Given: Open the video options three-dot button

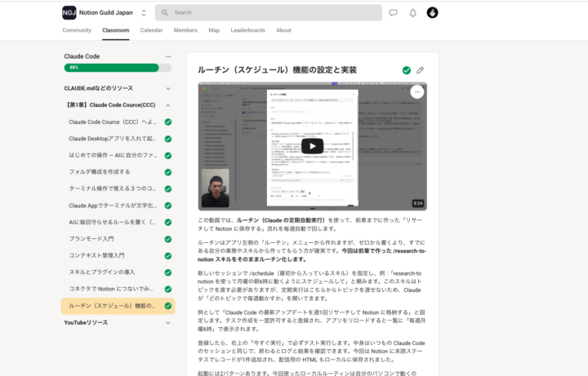Looking at the screenshot, I should click(x=417, y=91).
